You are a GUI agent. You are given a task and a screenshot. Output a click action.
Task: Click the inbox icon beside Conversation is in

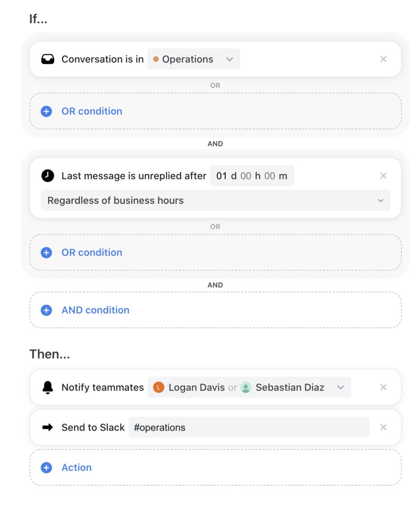coord(48,59)
